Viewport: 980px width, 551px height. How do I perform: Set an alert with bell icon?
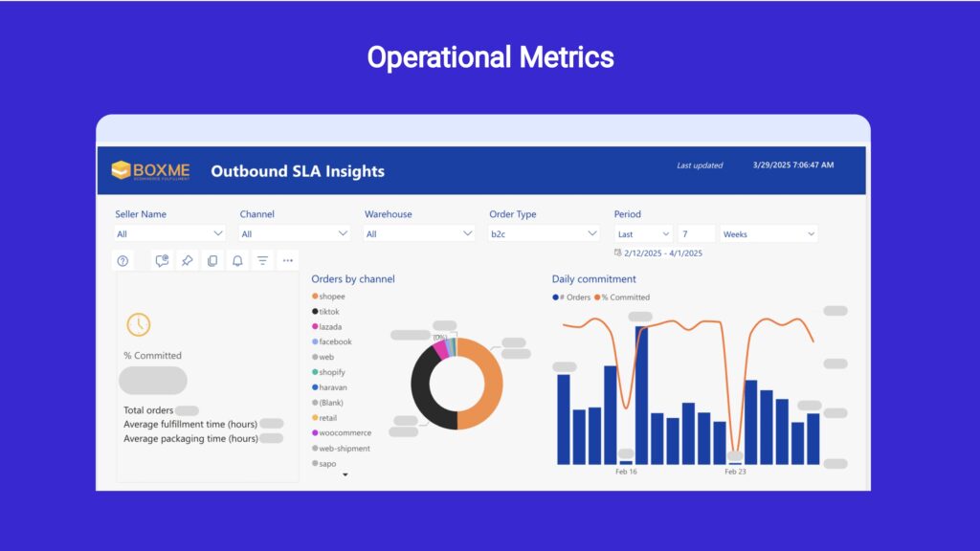tap(237, 260)
